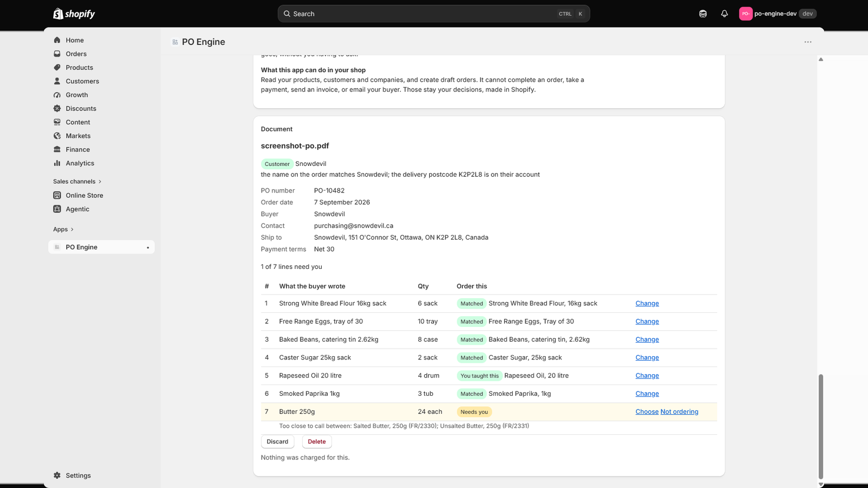Click the Discard button
Image resolution: width=868 pixels, height=488 pixels.
coord(277,441)
